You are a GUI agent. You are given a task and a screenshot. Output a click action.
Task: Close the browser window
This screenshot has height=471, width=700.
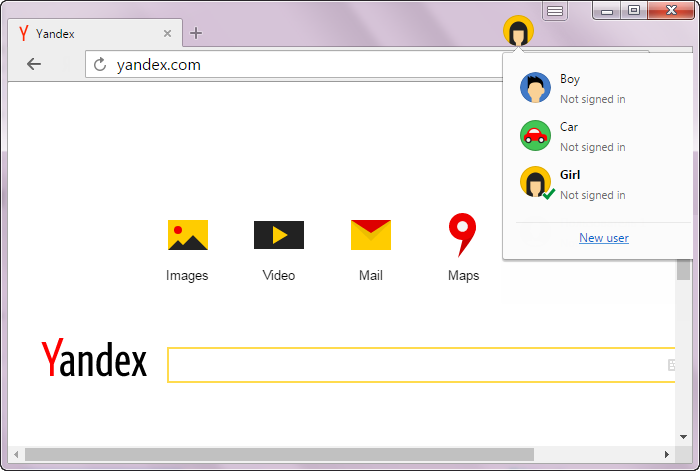(671, 10)
